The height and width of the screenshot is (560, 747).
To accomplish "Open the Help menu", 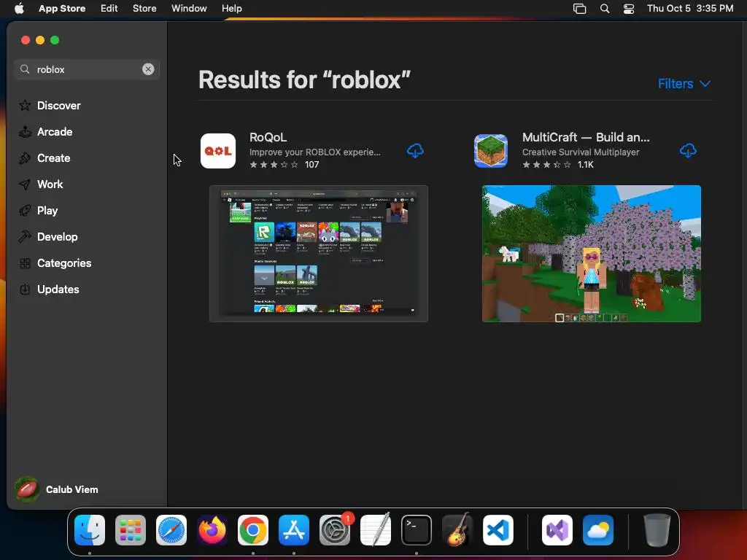I will 231,8.
